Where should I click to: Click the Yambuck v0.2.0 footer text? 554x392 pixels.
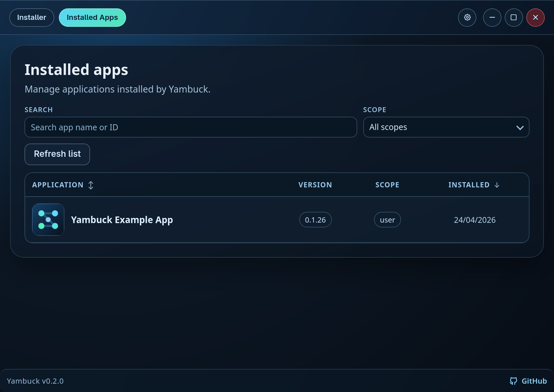[35, 381]
